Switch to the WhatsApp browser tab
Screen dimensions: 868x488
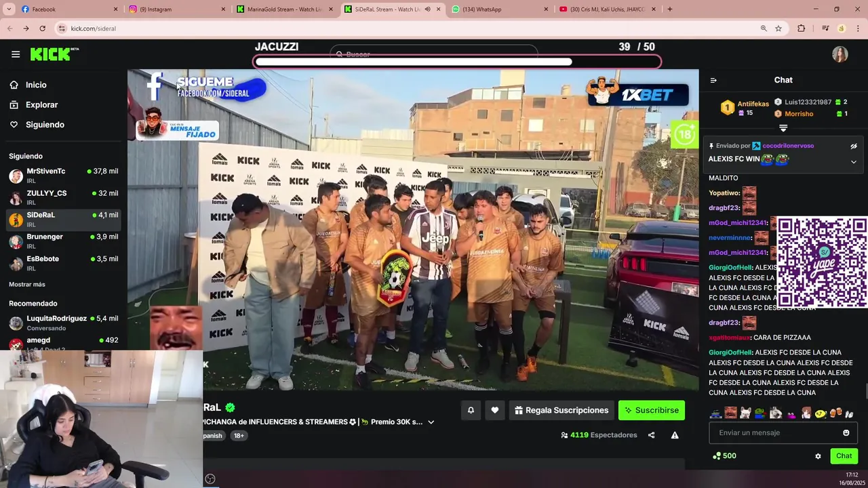(x=498, y=9)
